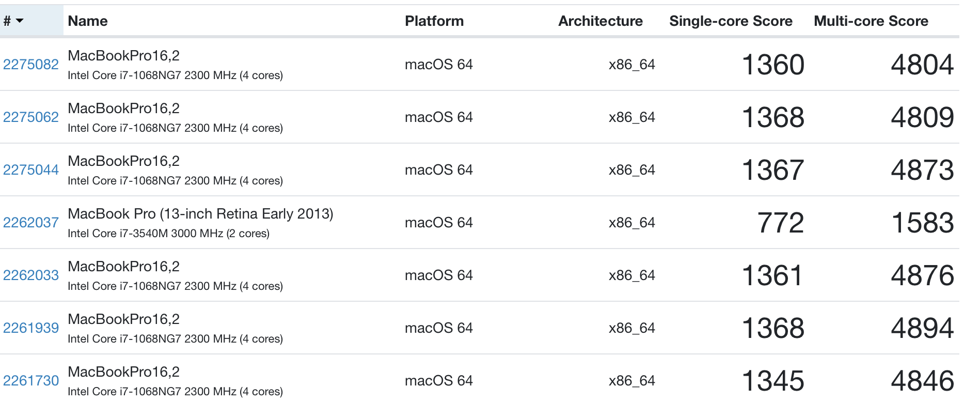Select the MacBook Pro 13-inch Retina Early 2013 name
The height and width of the screenshot is (402, 980).
200,213
